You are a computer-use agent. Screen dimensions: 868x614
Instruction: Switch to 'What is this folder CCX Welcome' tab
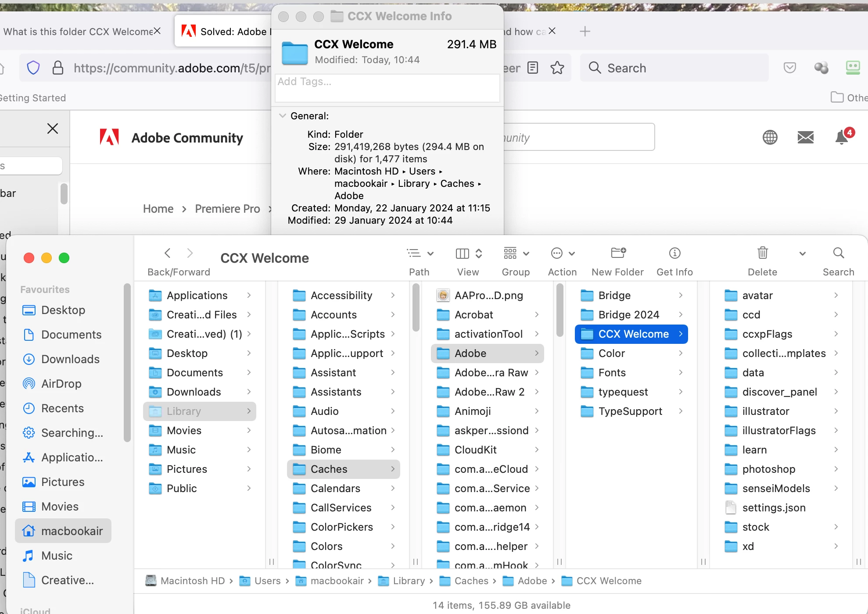click(x=78, y=32)
